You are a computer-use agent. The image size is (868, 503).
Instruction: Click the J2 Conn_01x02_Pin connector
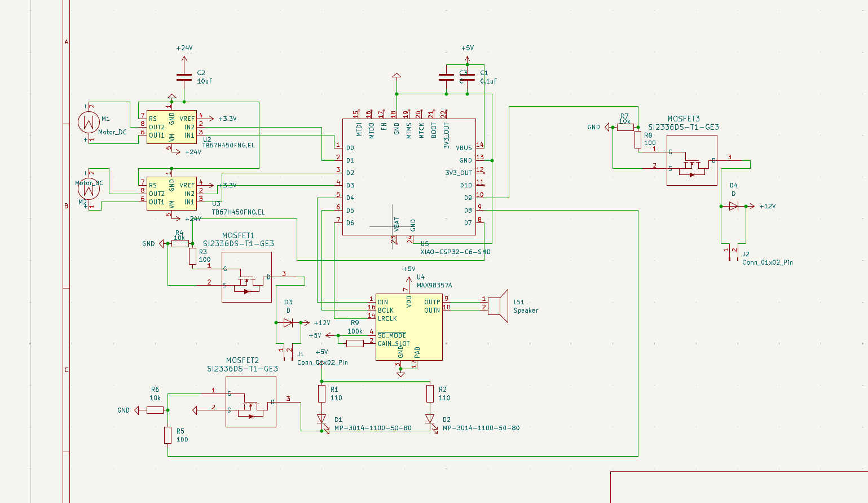[733, 253]
